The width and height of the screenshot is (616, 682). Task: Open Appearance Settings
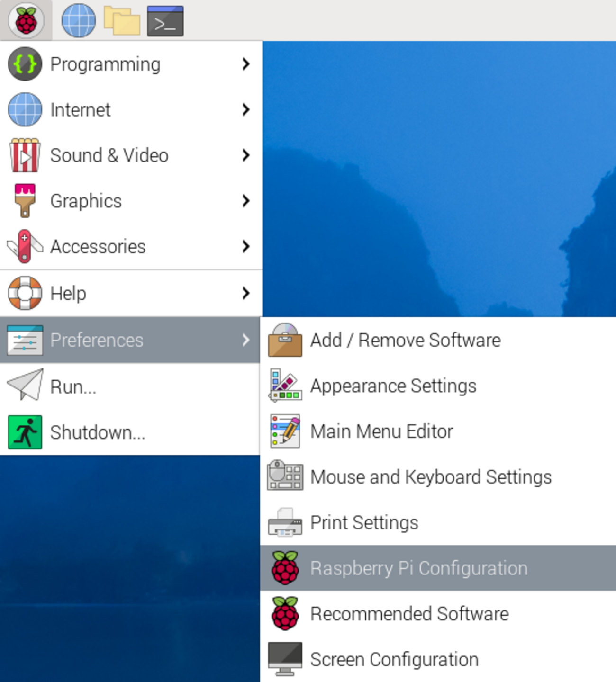pos(438,386)
